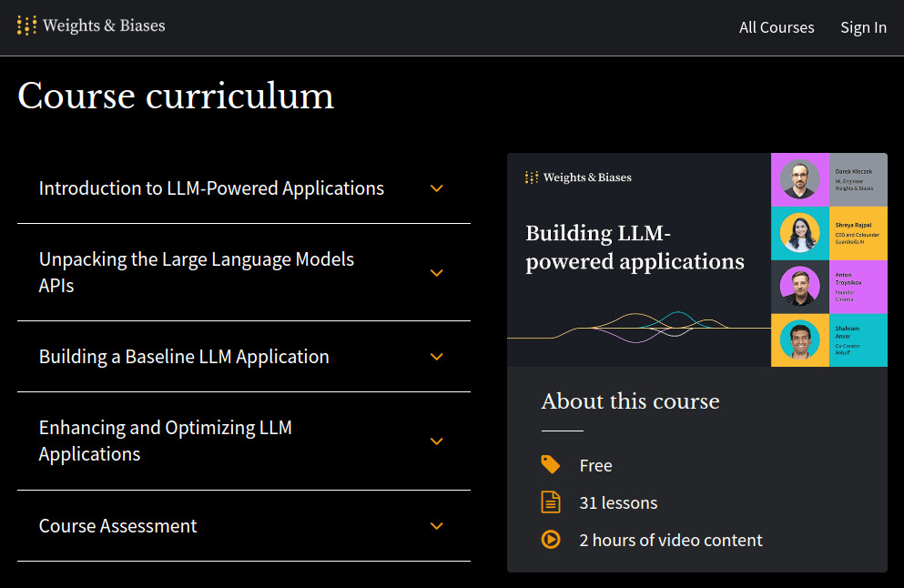Click the play icon beside video content
This screenshot has height=588, width=904.
pyautogui.click(x=550, y=540)
